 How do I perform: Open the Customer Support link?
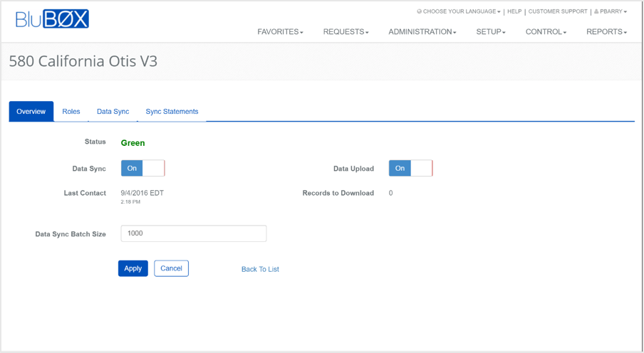point(558,11)
